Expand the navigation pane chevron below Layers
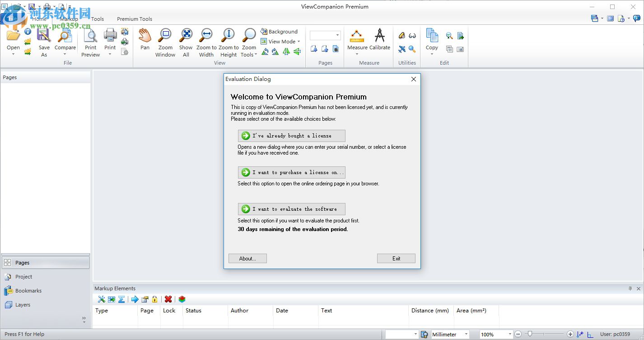The width and height of the screenshot is (644, 340). pos(84,319)
